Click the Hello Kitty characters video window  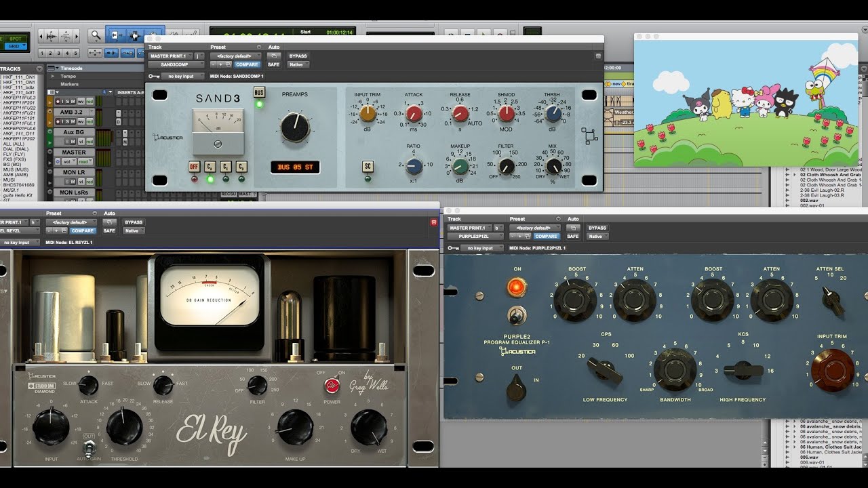click(746, 103)
